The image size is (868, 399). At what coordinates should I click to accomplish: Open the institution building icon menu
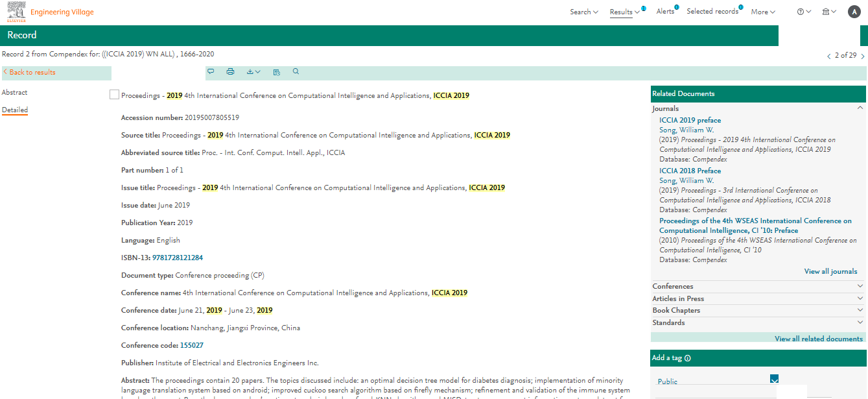pos(829,12)
